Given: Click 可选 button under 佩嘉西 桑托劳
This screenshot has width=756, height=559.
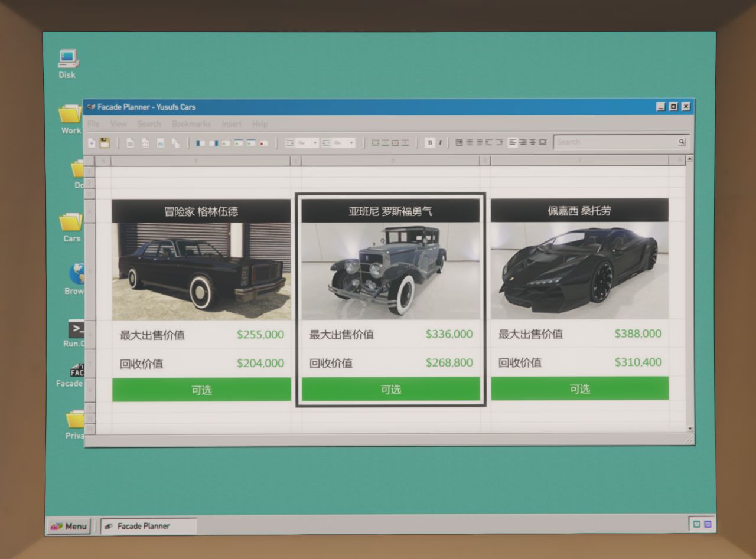Looking at the screenshot, I should click(x=580, y=389).
